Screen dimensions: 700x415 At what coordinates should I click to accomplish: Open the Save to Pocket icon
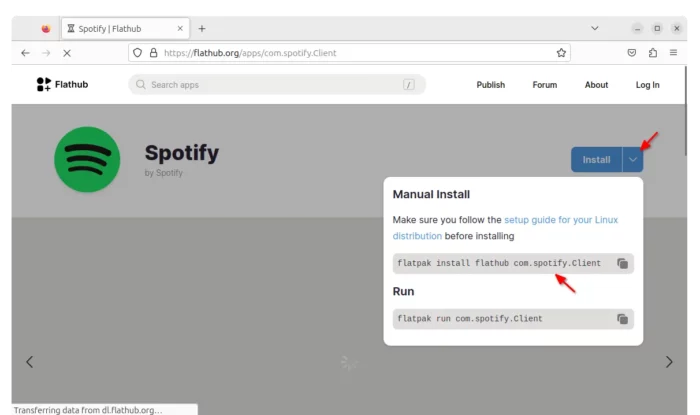tap(632, 53)
